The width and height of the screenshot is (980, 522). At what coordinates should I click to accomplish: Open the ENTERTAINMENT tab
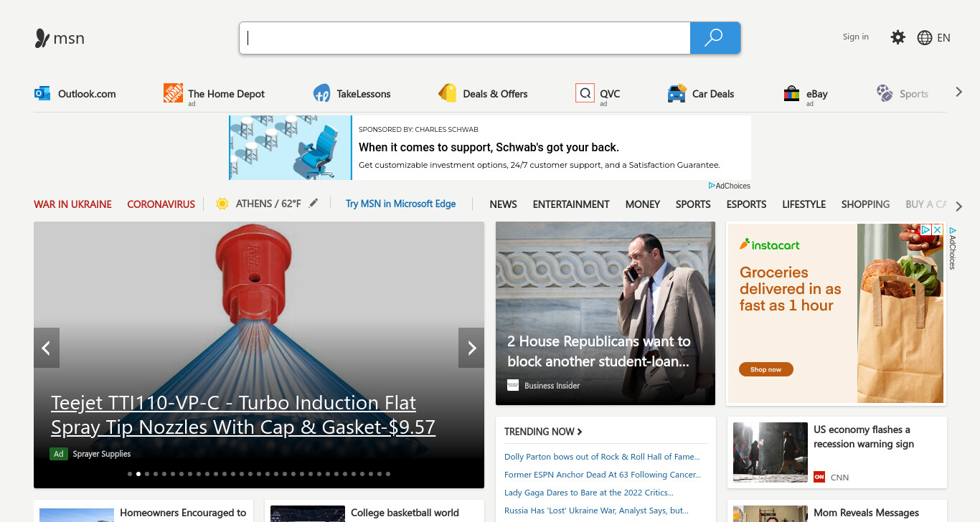pyautogui.click(x=571, y=204)
